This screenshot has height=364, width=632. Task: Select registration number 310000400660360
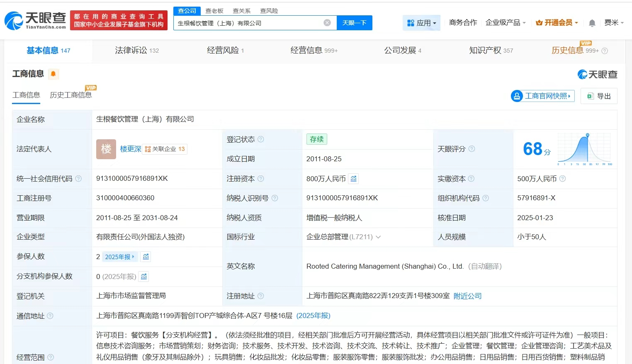point(125,198)
